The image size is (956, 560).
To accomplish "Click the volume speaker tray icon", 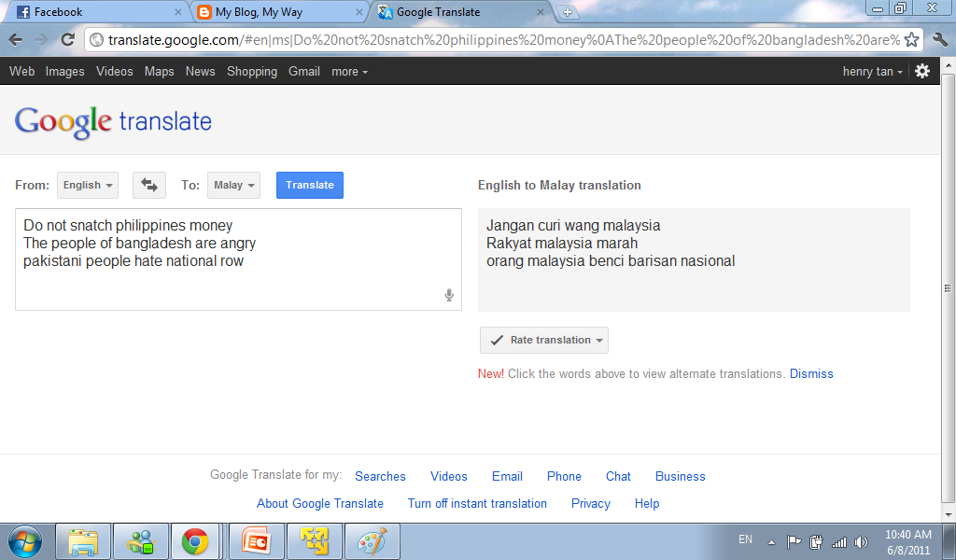I will (x=861, y=541).
